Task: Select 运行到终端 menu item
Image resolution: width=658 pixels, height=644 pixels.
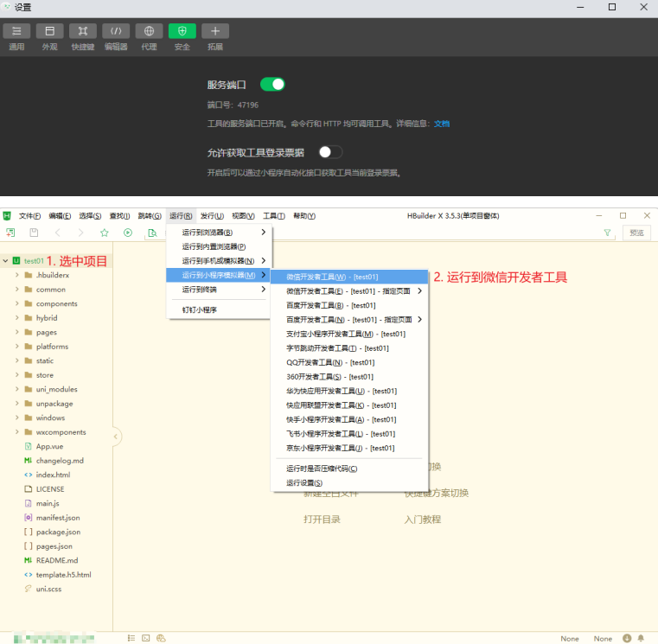Action: click(x=218, y=290)
